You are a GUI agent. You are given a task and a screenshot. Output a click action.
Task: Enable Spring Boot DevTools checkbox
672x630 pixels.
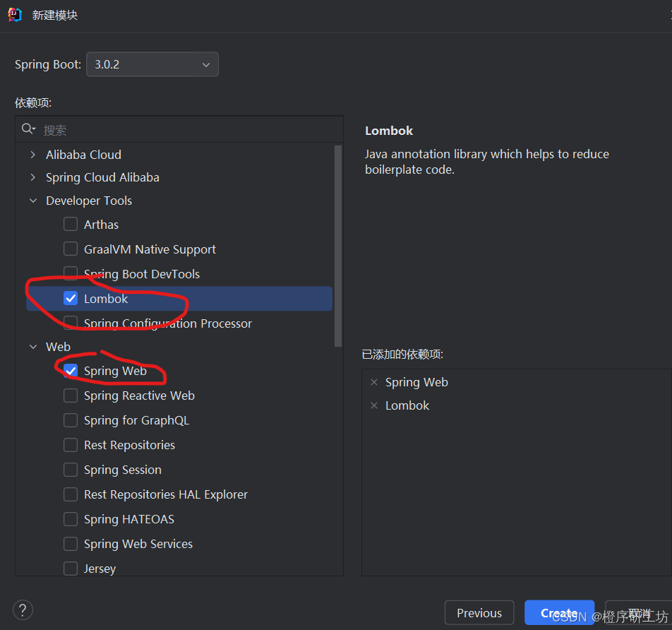pos(71,273)
